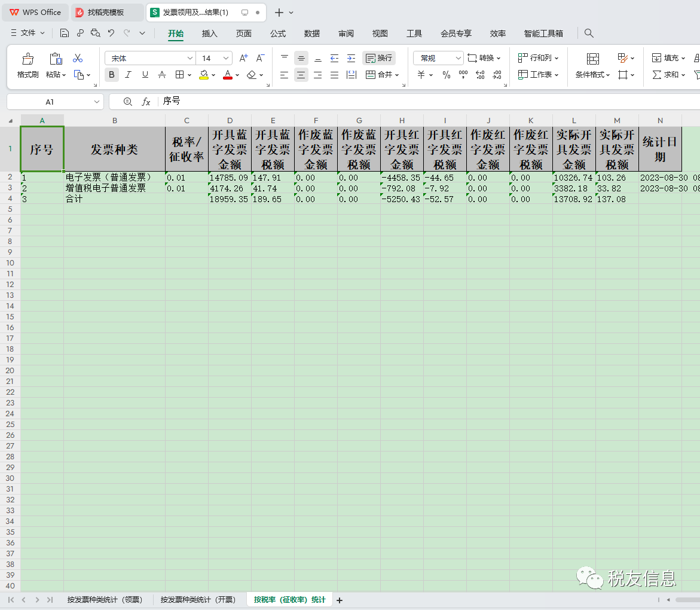Switch to the Insert (插入) tab
The width and height of the screenshot is (700, 610).
click(209, 33)
